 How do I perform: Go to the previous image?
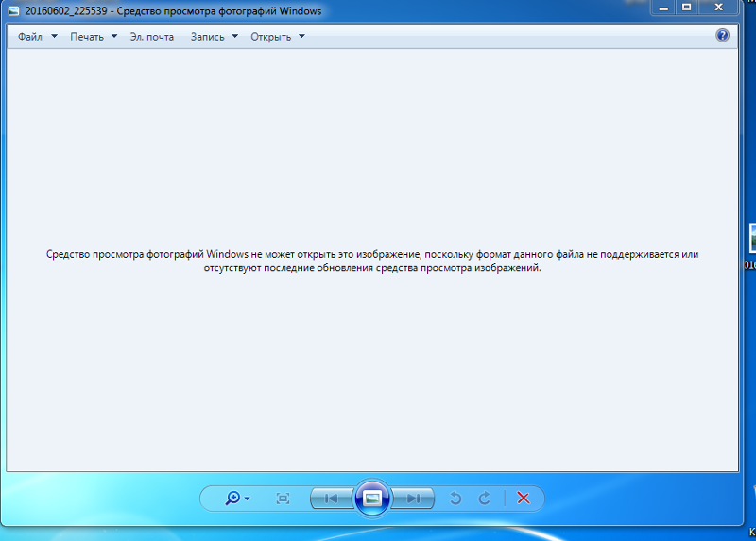(333, 499)
